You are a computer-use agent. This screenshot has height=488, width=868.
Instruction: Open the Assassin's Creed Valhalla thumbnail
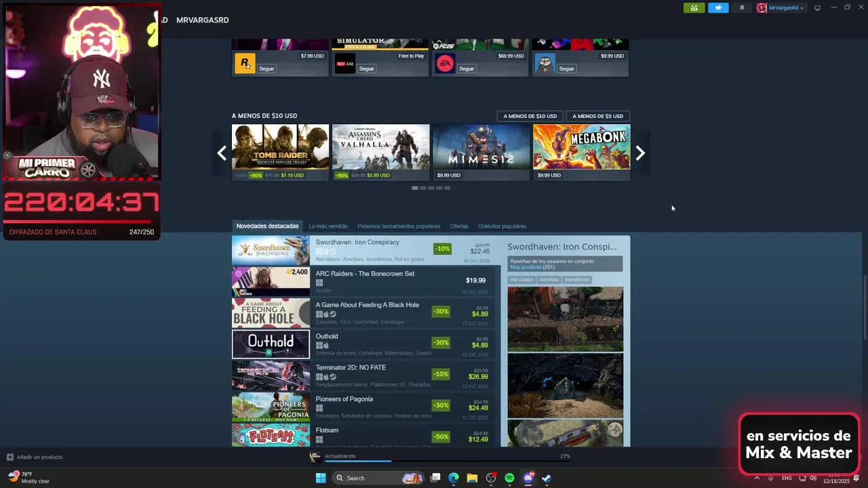point(380,147)
